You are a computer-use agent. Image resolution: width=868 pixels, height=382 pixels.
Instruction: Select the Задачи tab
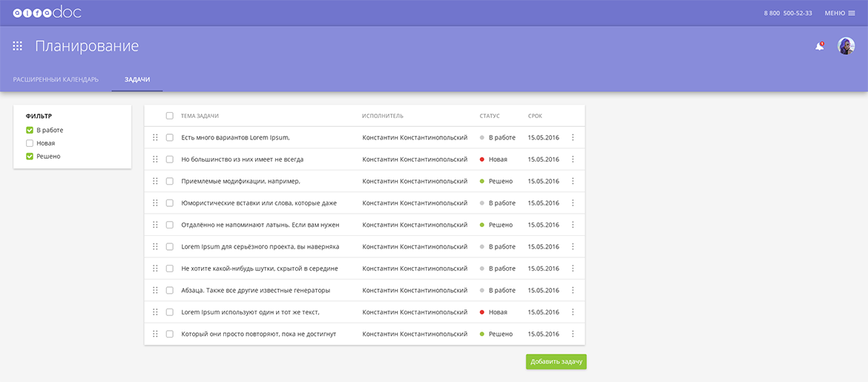click(137, 79)
